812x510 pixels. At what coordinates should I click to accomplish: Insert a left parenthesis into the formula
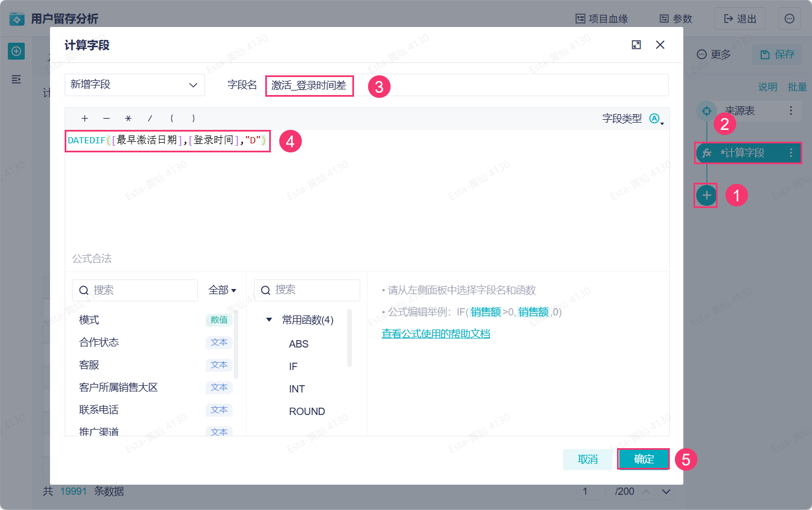pyautogui.click(x=172, y=119)
